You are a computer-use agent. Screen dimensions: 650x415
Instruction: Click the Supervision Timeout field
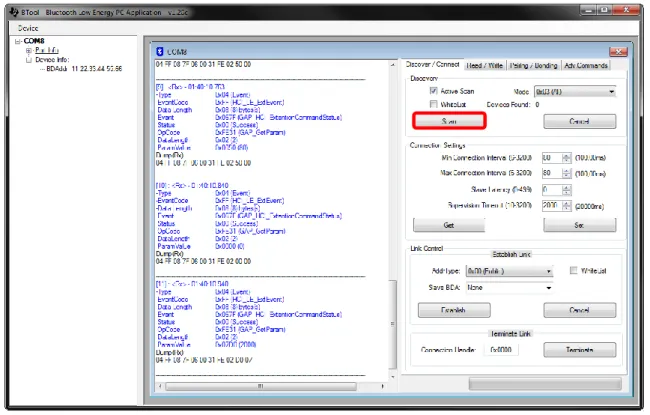tap(552, 206)
